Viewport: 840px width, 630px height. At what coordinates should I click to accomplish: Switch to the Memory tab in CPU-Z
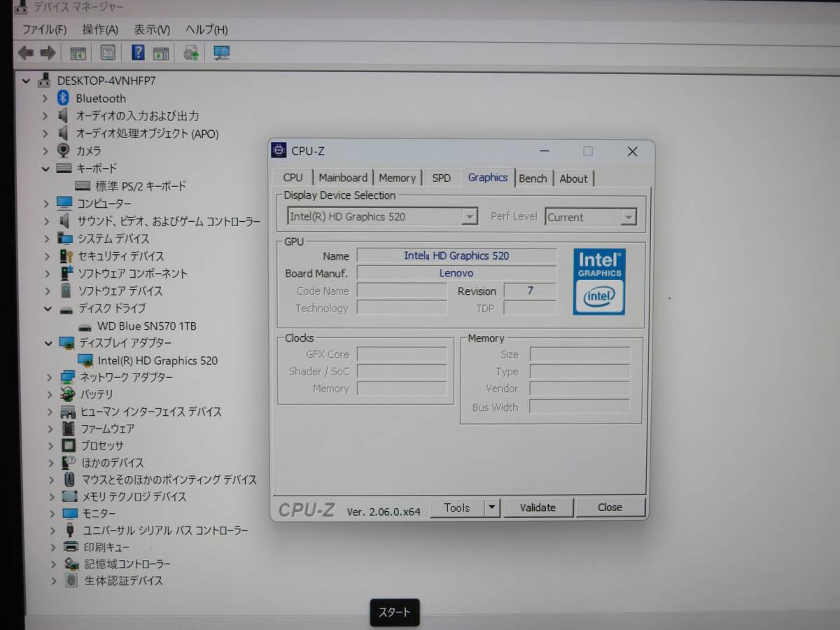[398, 178]
